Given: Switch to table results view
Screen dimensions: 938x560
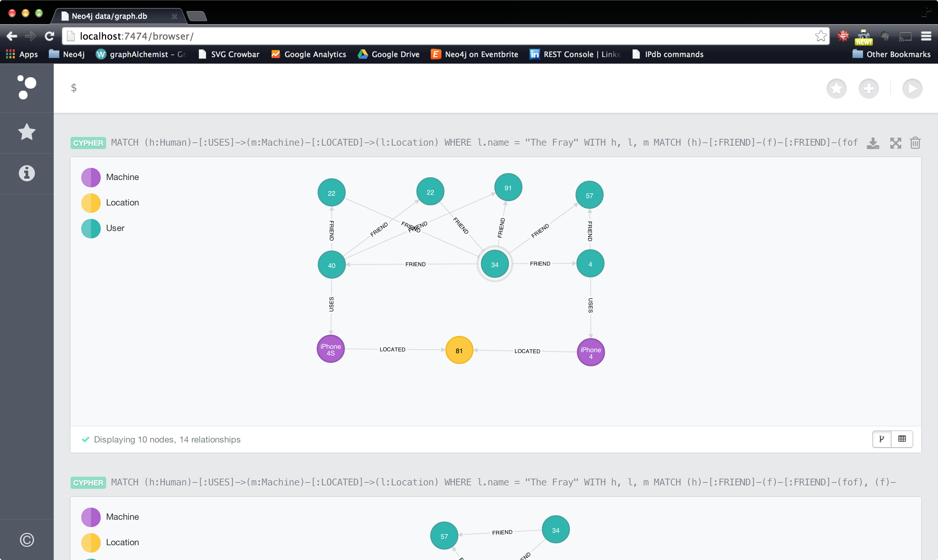Looking at the screenshot, I should (x=902, y=439).
